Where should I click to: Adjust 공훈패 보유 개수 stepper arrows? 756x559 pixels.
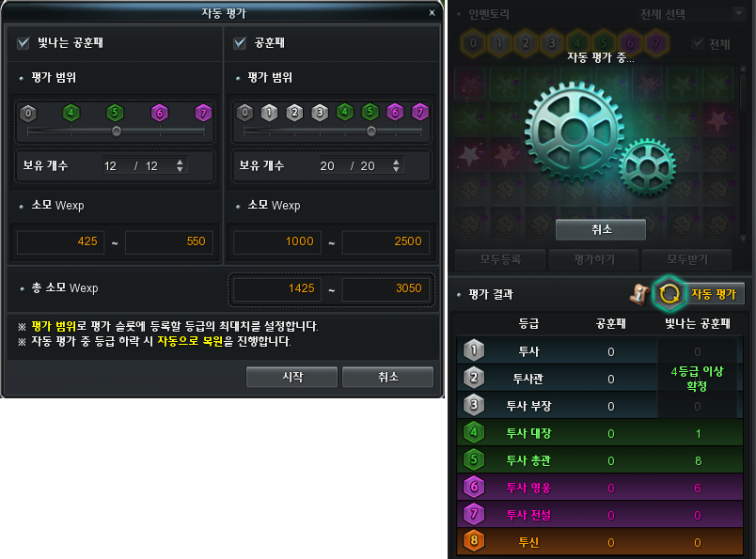click(396, 165)
